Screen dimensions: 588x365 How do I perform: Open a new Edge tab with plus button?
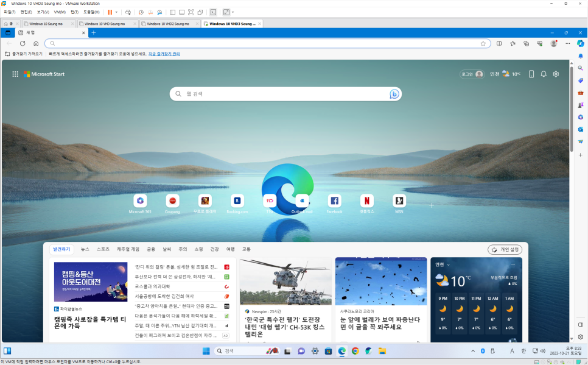click(x=94, y=33)
